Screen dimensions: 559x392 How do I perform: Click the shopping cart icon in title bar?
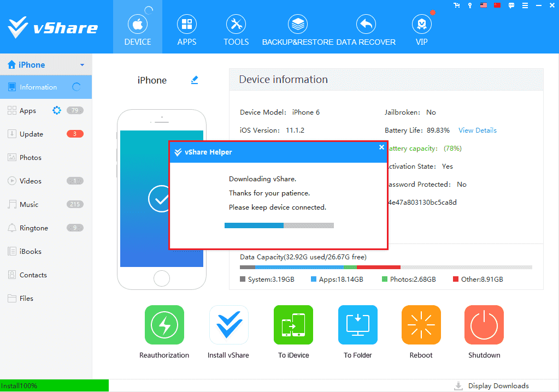(456, 5)
